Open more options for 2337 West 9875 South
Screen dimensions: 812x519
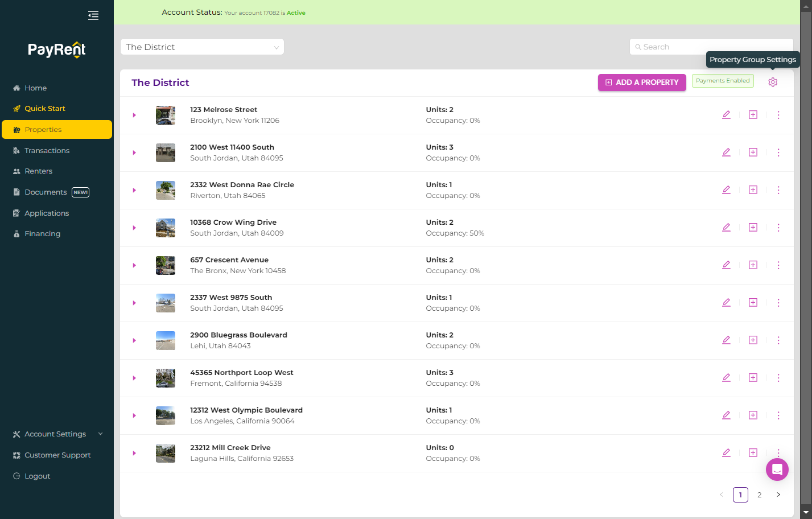pyautogui.click(x=778, y=303)
